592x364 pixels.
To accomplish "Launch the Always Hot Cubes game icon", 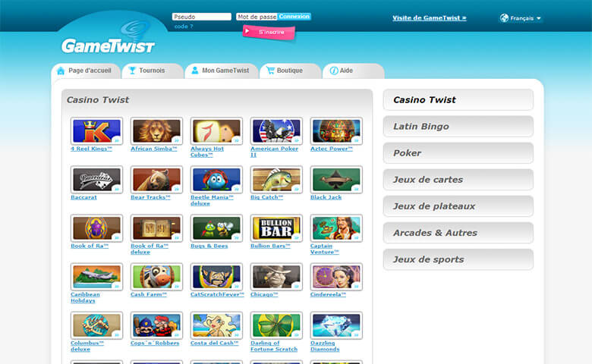I will (x=216, y=131).
